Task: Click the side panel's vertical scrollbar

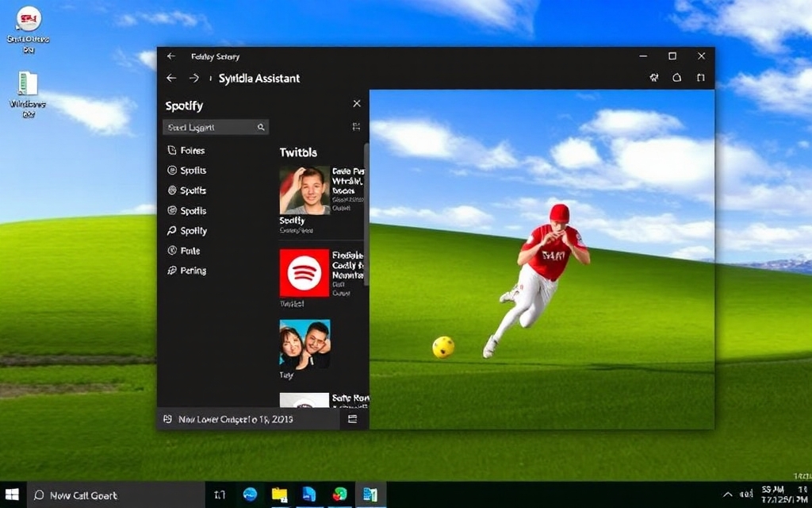Action: [x=366, y=214]
